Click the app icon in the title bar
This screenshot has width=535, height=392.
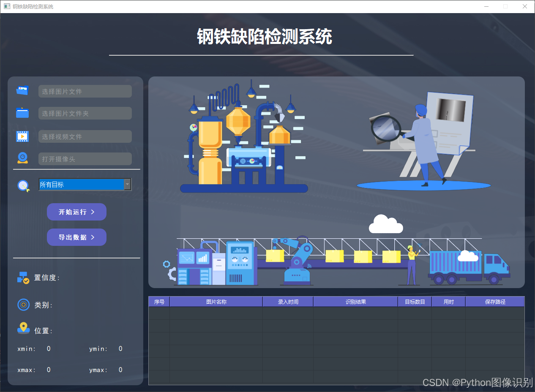7,6
